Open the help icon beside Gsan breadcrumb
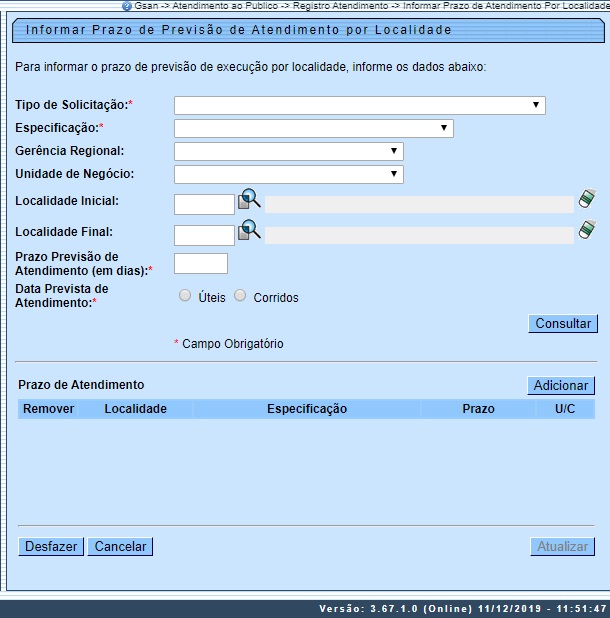 pos(126,6)
